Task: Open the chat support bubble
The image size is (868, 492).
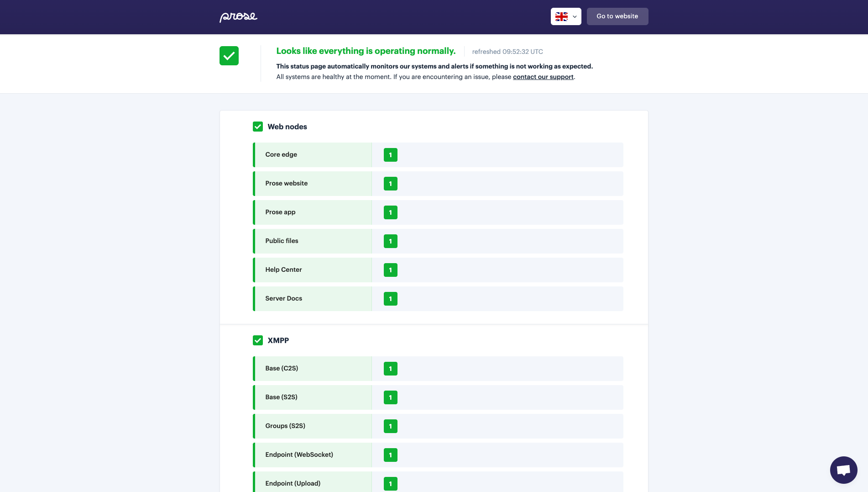Action: (843, 470)
